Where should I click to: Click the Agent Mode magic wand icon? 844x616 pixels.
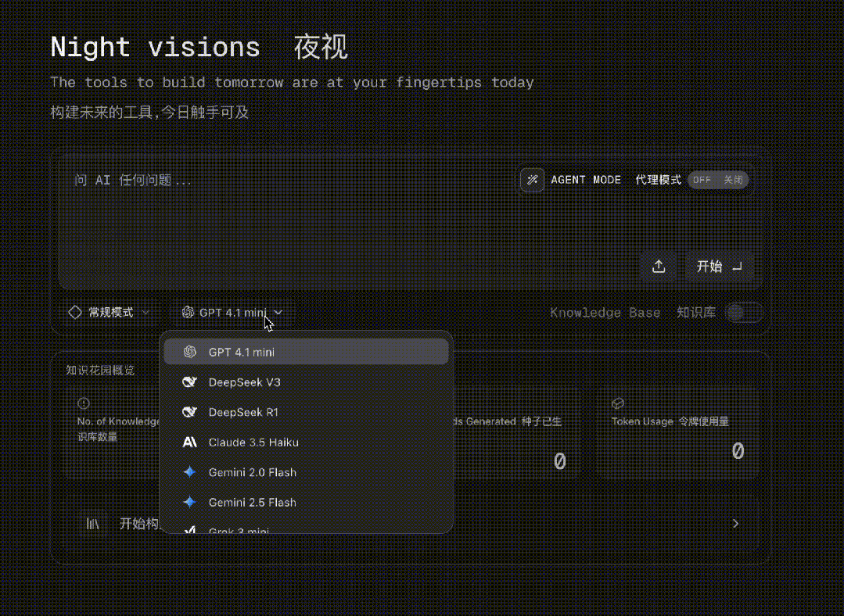coord(532,180)
